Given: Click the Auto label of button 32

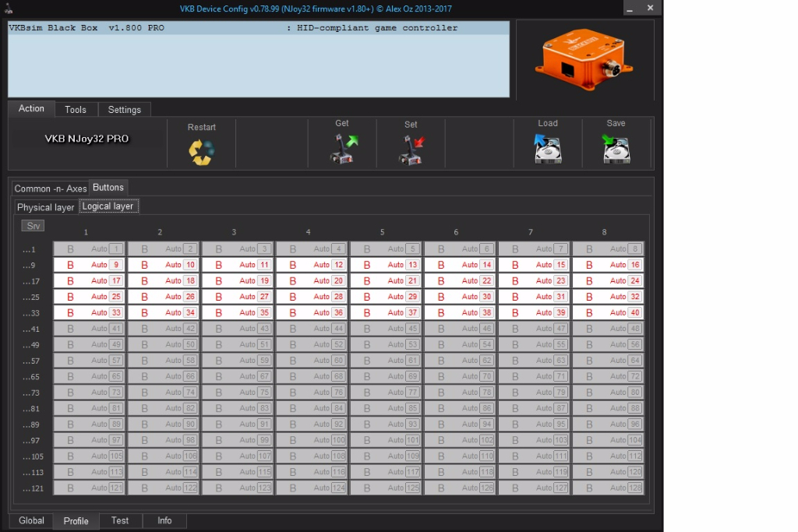Looking at the screenshot, I should point(618,297).
